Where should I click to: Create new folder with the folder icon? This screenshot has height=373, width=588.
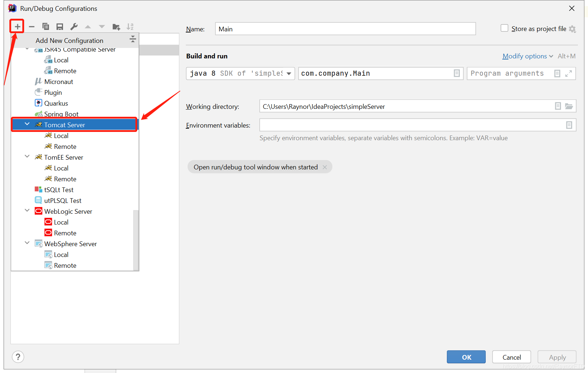116,27
